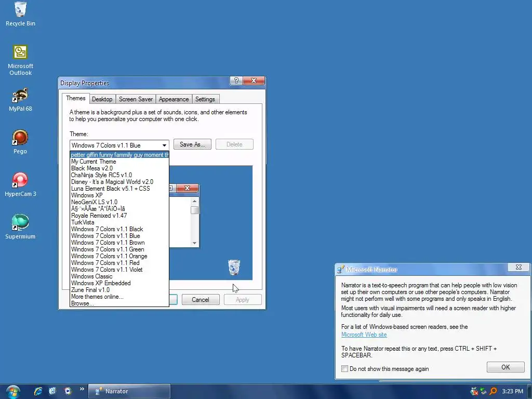Screen dimensions: 532x399
Task: Switch to the Screen Saver tab
Action: (136, 99)
